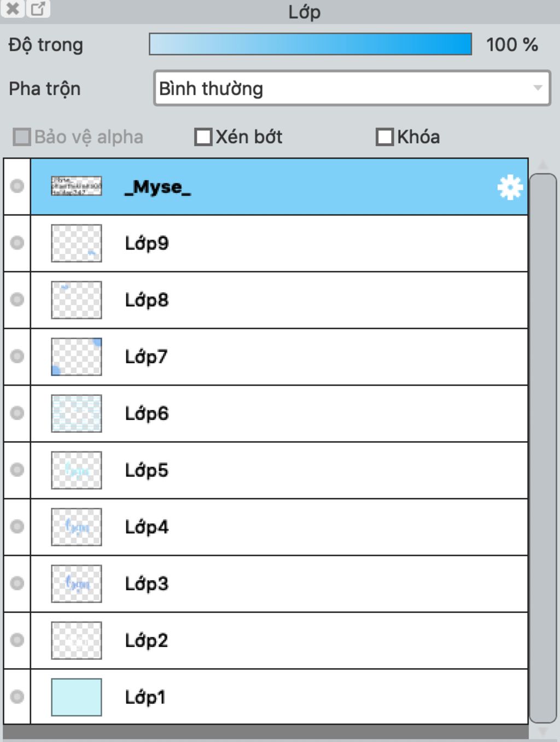The image size is (560, 742).
Task: Open settings gear for _Myse_ layer
Action: pyautogui.click(x=510, y=187)
